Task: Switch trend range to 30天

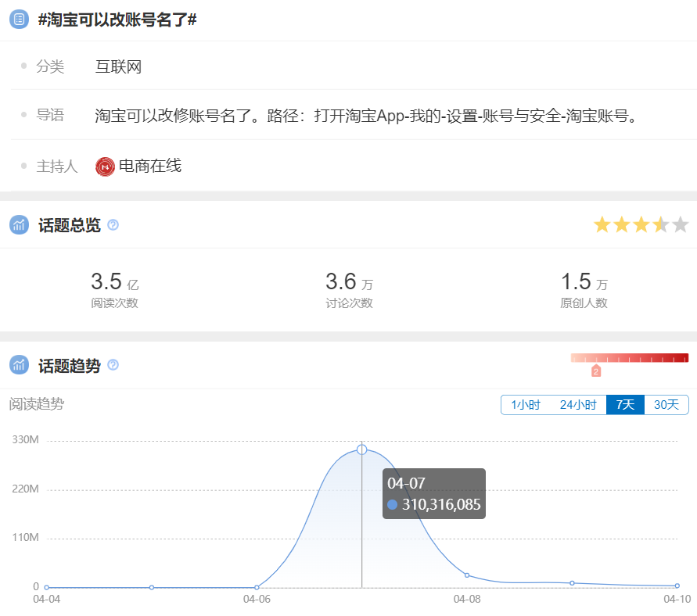Action: [x=666, y=405]
